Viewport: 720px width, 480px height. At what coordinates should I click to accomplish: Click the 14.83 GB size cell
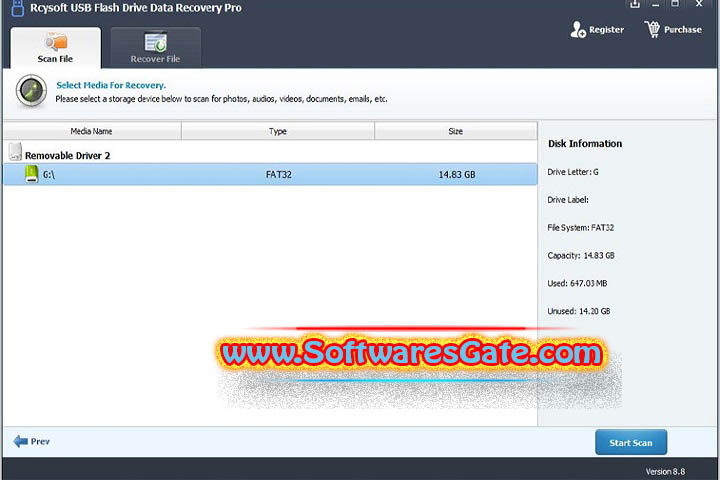click(457, 175)
